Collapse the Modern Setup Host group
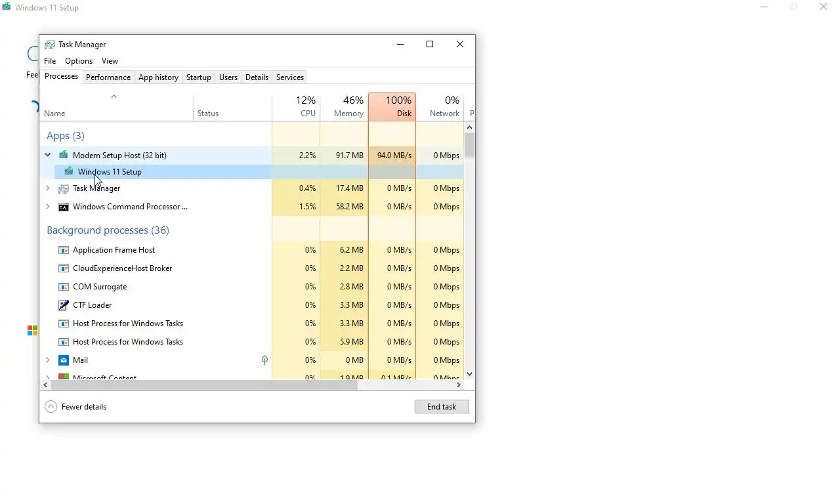840x504 pixels. (48, 156)
